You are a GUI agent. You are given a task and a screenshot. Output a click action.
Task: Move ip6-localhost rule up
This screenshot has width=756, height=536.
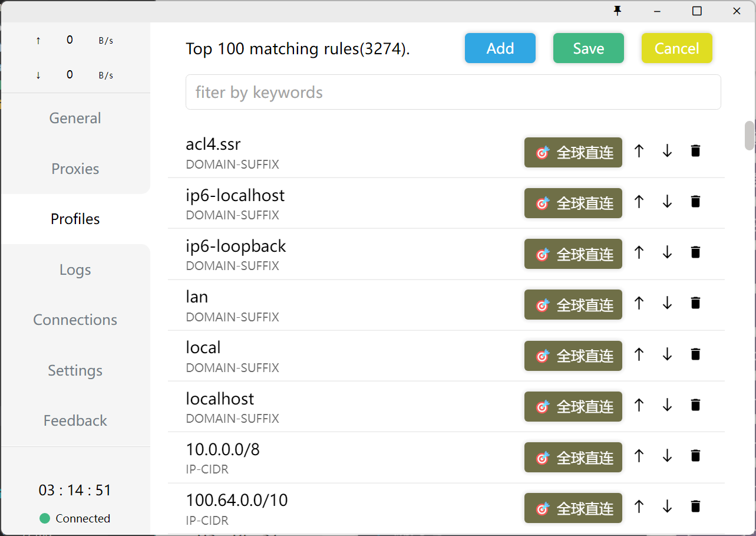(x=639, y=202)
